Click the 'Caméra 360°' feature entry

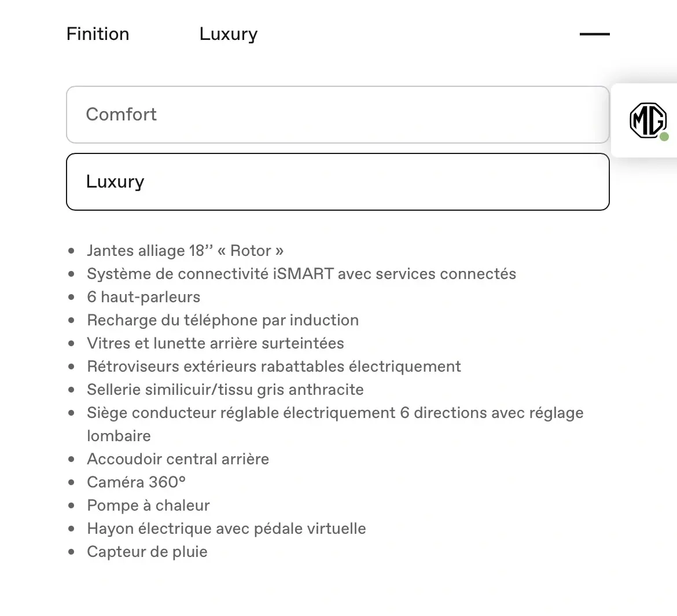[136, 482]
